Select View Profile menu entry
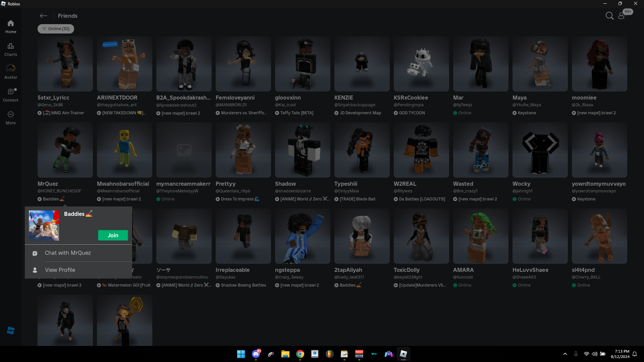This screenshot has width=644, height=362. coord(60,270)
